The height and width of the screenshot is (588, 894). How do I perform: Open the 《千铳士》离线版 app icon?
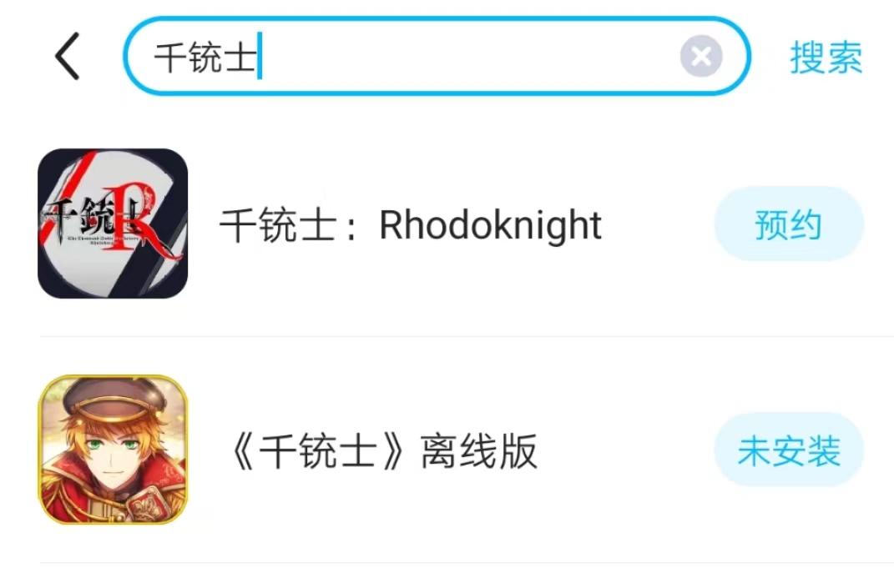click(x=113, y=450)
